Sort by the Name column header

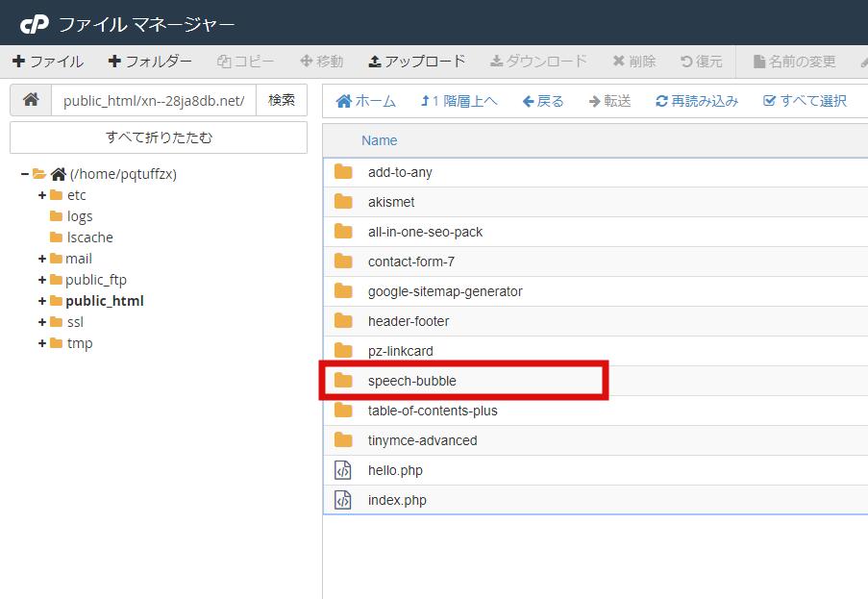click(379, 140)
